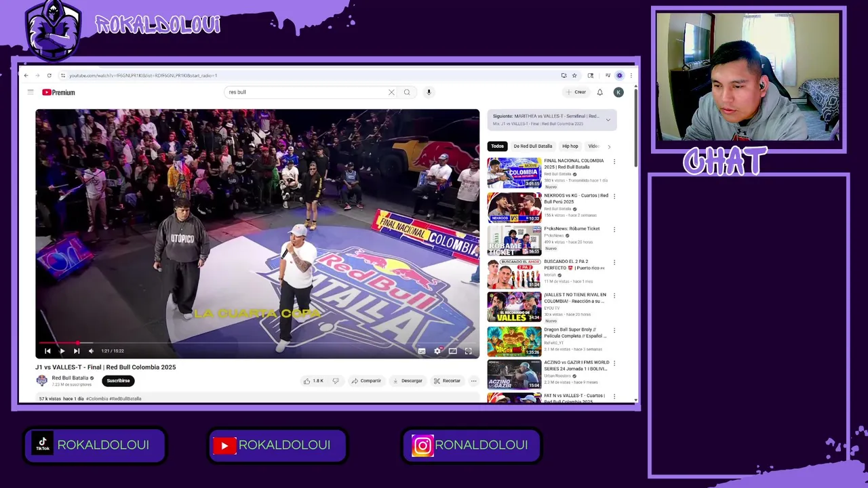Dislike the video
The image size is (868, 488).
(336, 381)
